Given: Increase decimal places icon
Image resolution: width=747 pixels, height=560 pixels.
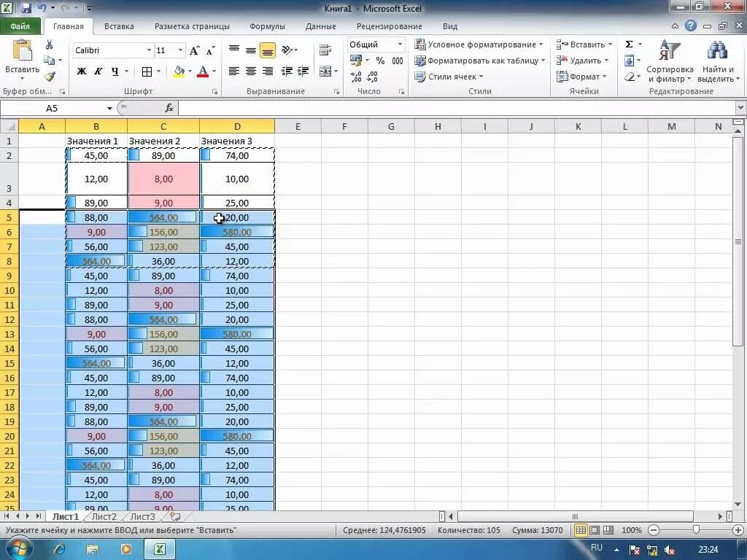Looking at the screenshot, I should [356, 77].
